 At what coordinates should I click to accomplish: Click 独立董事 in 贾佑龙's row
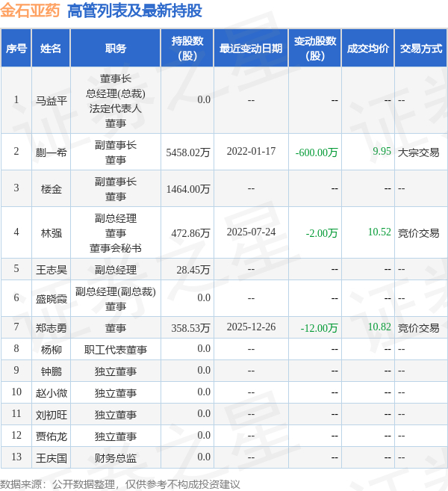coord(116,436)
